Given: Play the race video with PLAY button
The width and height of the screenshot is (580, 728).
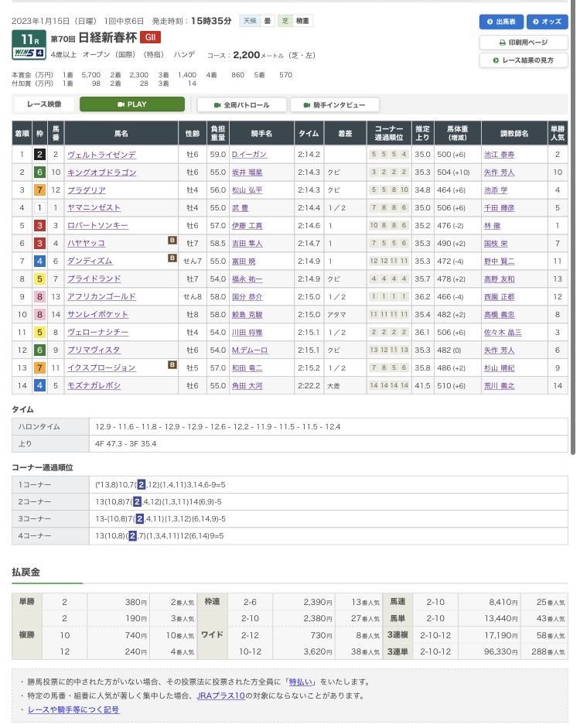Looking at the screenshot, I should tap(132, 104).
